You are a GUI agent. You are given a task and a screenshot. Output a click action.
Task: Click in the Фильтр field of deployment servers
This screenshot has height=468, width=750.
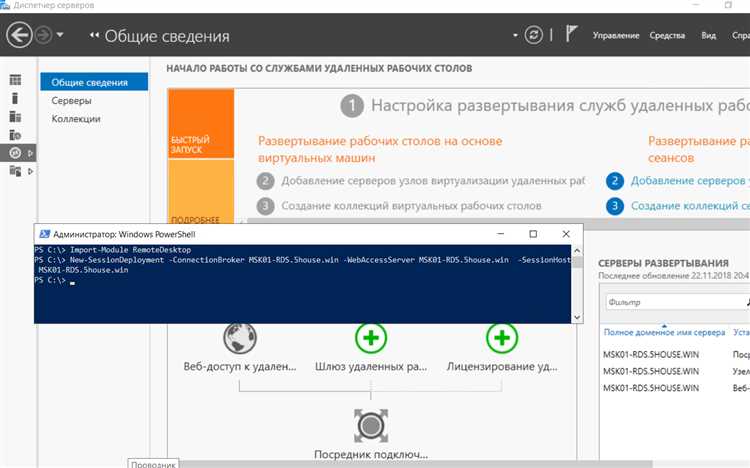675,302
